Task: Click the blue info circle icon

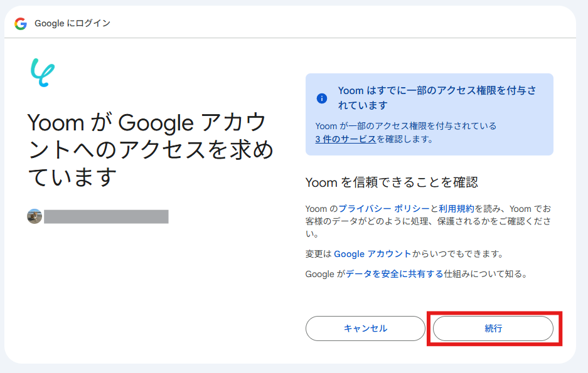Action: pyautogui.click(x=322, y=98)
